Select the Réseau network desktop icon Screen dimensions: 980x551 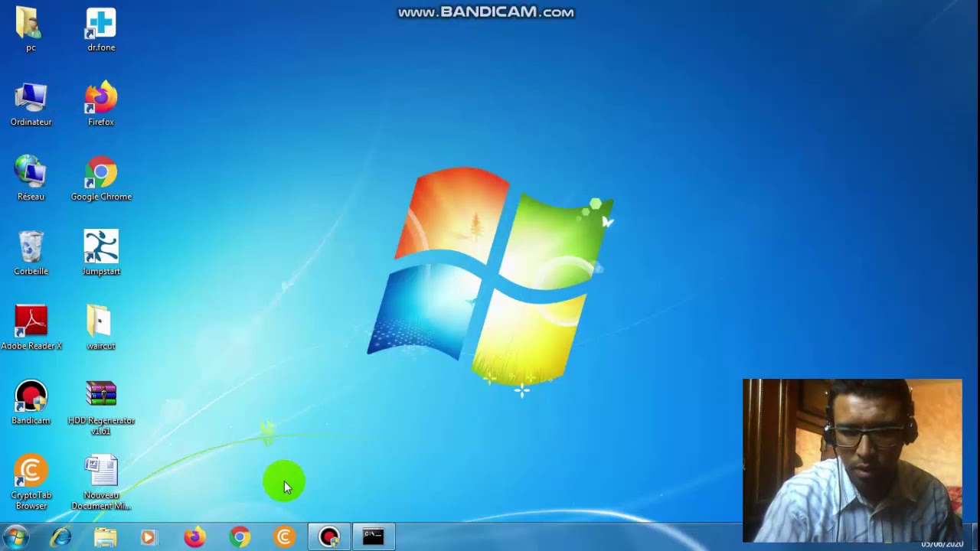(x=31, y=178)
